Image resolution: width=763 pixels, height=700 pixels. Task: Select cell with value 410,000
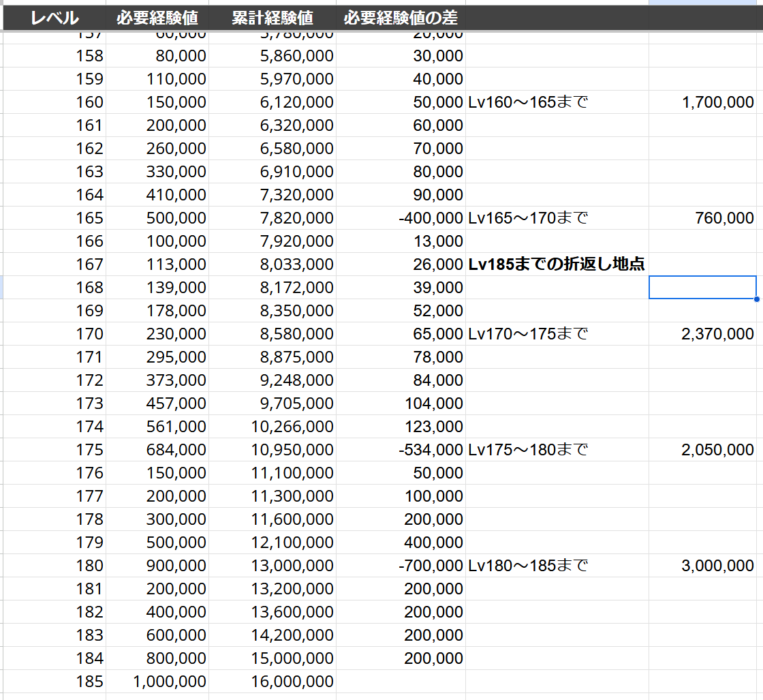157,195
